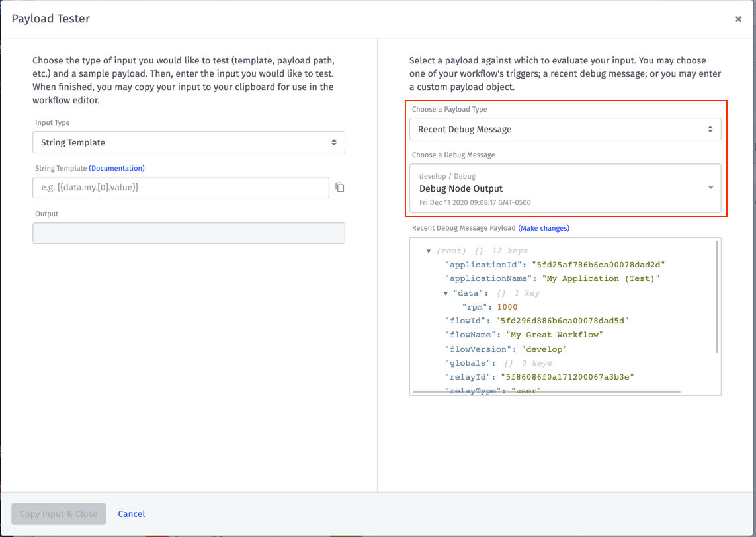Open the String Template Documentation link

pyautogui.click(x=116, y=168)
